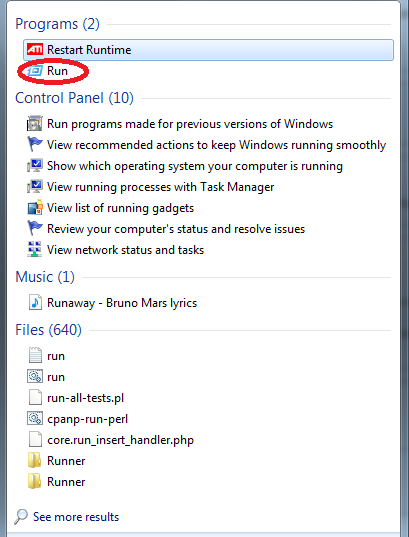Click the Run program icon
This screenshot has width=409, height=537.
tap(35, 71)
